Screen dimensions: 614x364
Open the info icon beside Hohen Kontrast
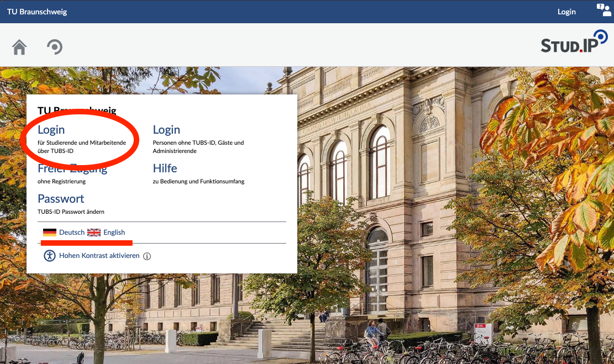[147, 256]
